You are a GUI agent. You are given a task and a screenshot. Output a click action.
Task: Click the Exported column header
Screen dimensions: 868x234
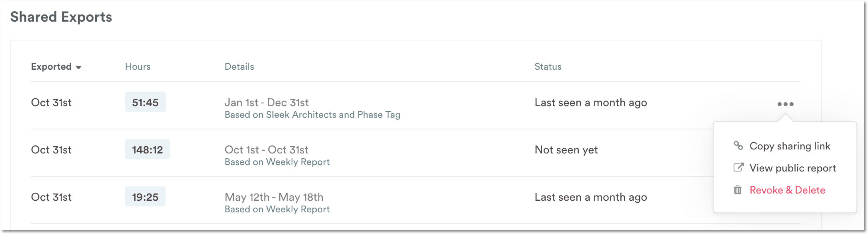pos(51,67)
